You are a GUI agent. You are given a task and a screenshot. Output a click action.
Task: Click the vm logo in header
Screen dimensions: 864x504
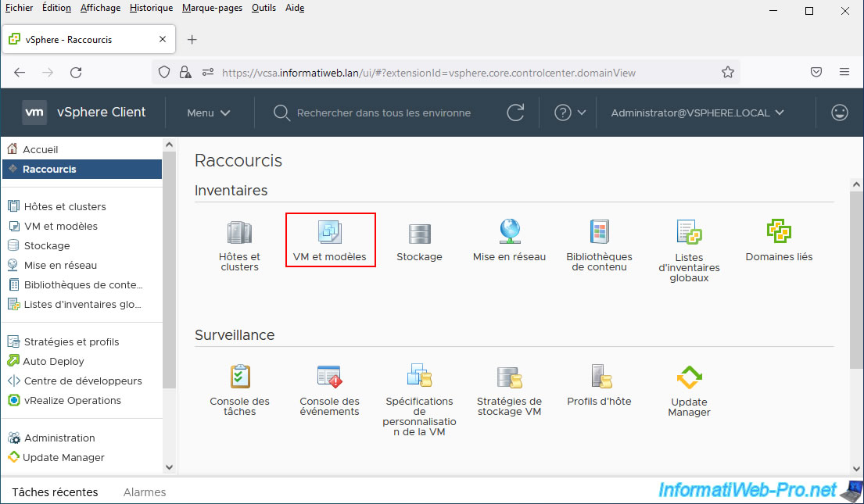tap(34, 113)
